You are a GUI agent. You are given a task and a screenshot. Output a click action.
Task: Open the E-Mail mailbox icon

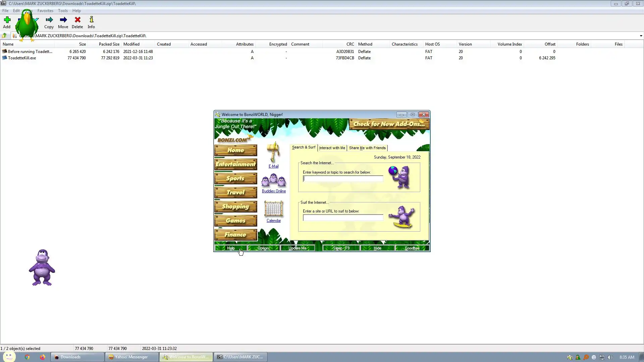273,153
